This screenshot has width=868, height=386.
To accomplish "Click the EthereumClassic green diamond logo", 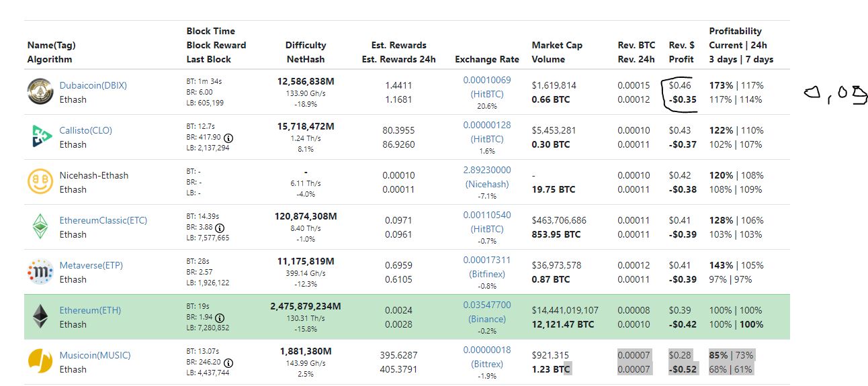I will coord(41,226).
